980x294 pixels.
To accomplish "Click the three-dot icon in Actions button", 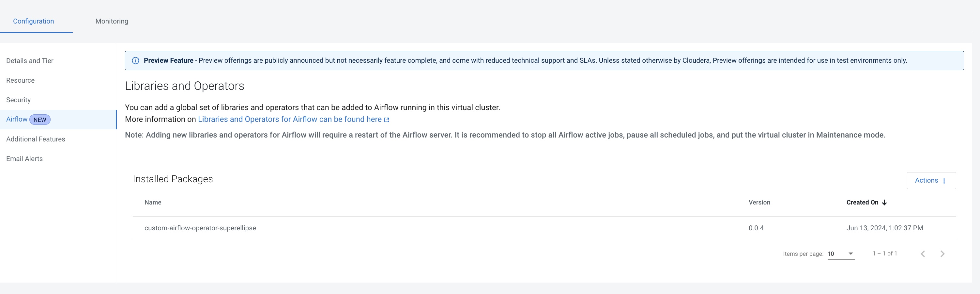I will (x=944, y=181).
